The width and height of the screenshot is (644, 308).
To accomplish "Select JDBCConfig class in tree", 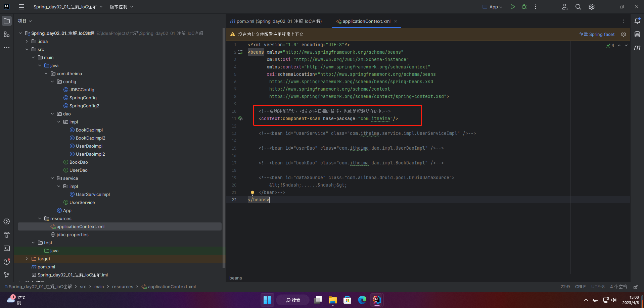I will [82, 90].
